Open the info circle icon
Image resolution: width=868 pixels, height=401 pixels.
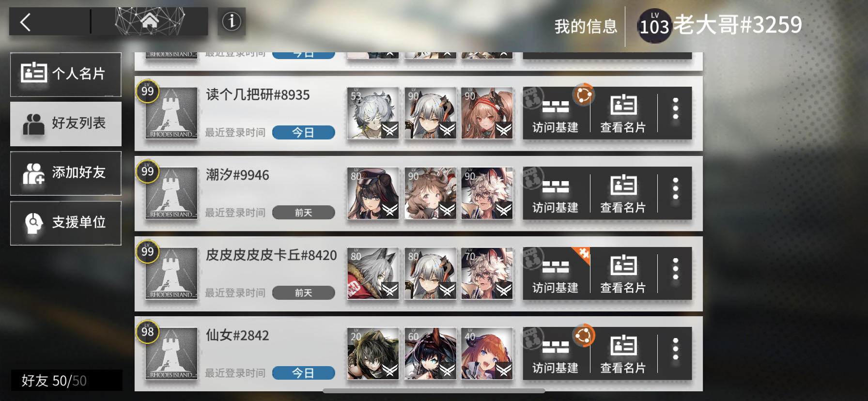tap(232, 21)
